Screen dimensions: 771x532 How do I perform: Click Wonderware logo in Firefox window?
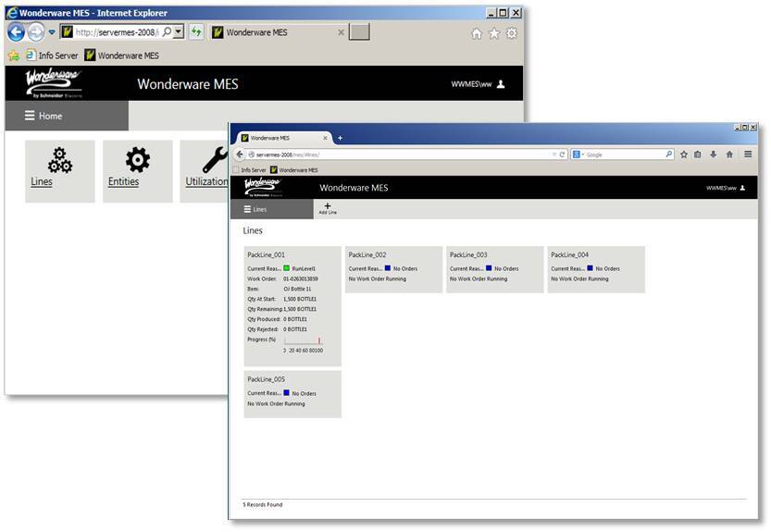point(263,187)
